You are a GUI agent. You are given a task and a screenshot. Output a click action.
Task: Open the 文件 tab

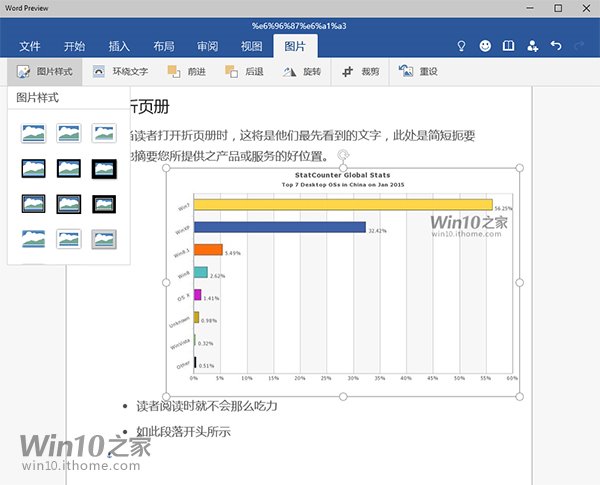click(x=29, y=46)
